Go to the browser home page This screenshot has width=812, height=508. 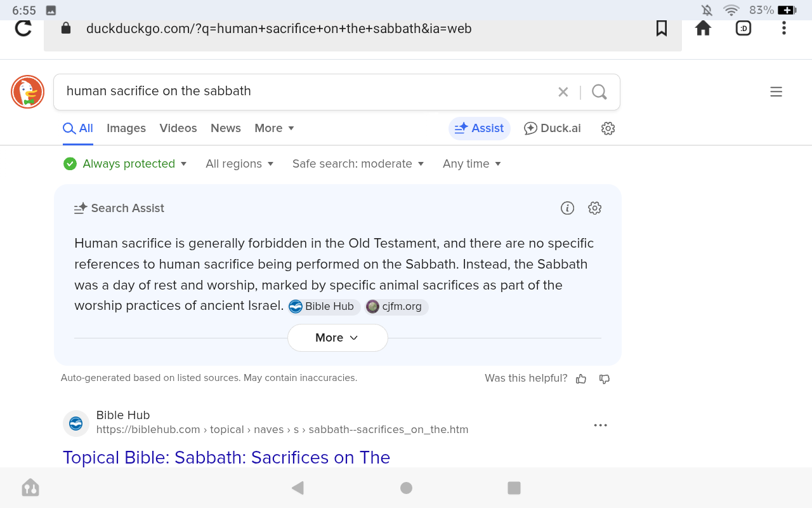point(703,28)
